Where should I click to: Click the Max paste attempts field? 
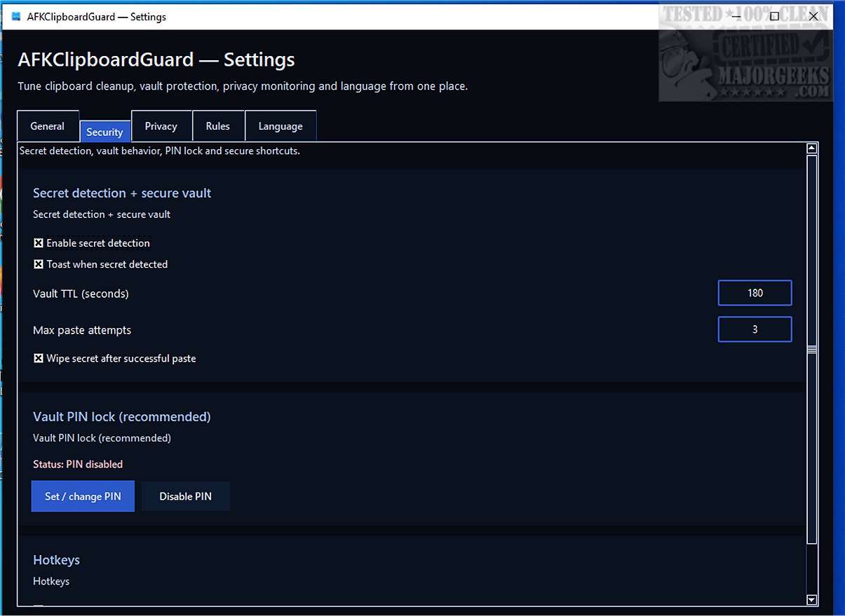755,329
